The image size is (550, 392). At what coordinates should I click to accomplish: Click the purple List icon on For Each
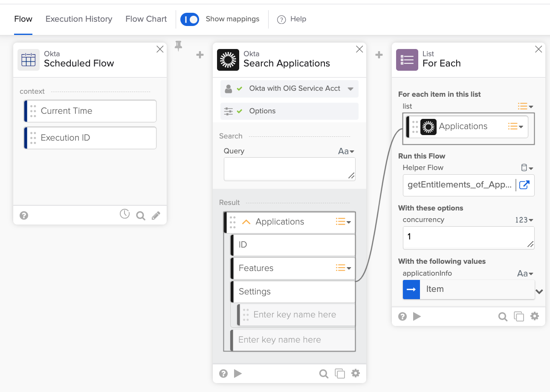pyautogui.click(x=407, y=60)
